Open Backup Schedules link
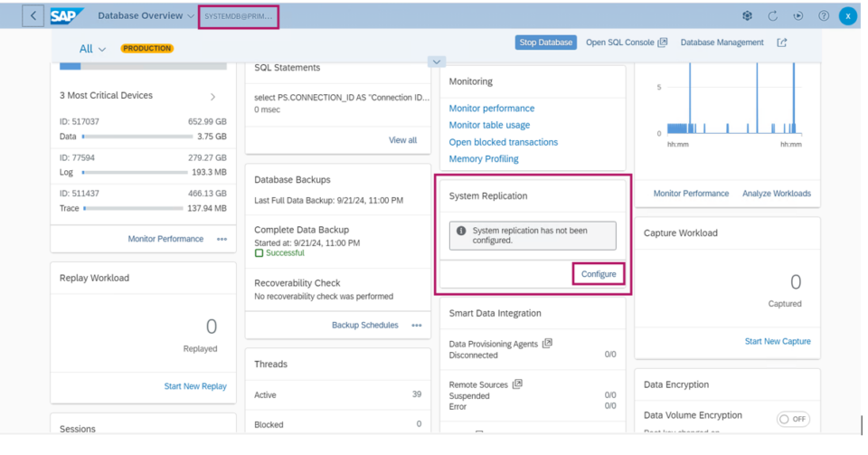The height and width of the screenshot is (455, 868). [364, 326]
